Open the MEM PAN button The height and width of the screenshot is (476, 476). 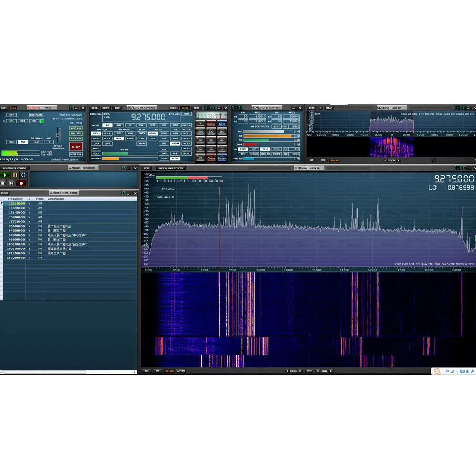pos(76,154)
